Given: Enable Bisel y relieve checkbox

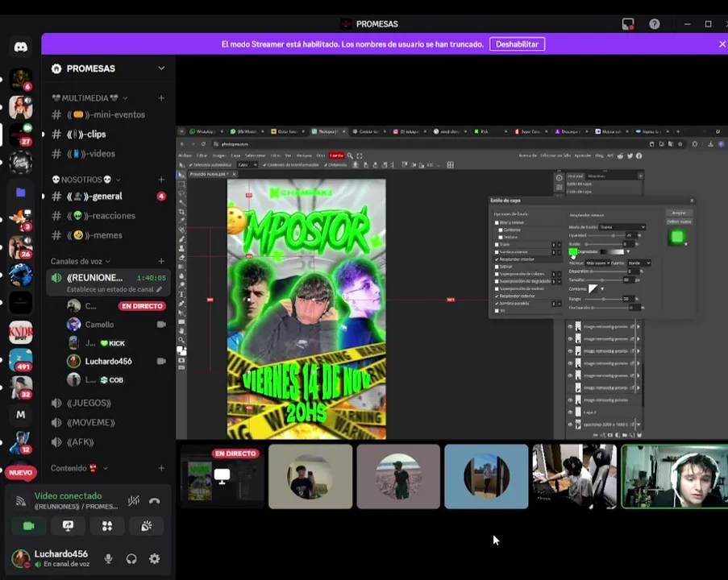Looking at the screenshot, I should (x=497, y=222).
